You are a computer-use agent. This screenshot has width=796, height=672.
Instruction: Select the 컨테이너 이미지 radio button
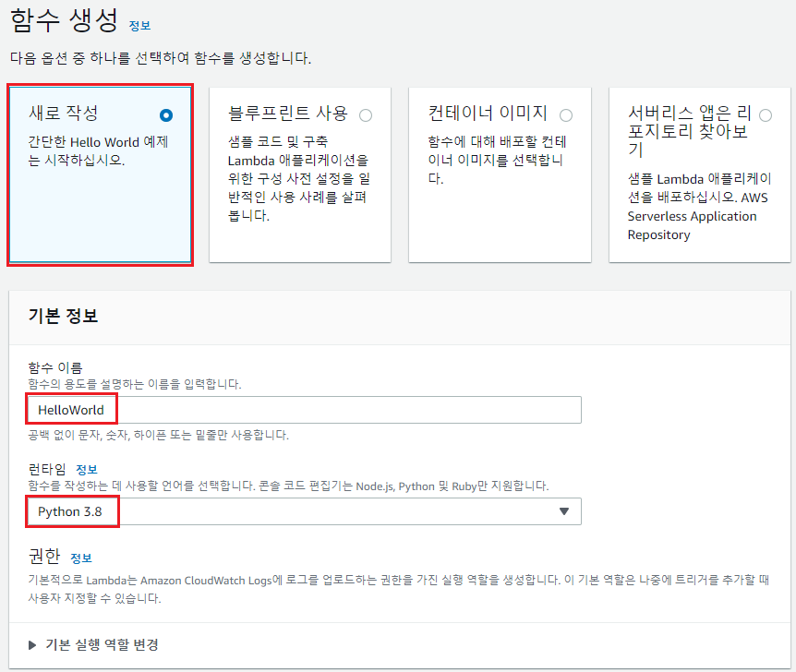[566, 115]
